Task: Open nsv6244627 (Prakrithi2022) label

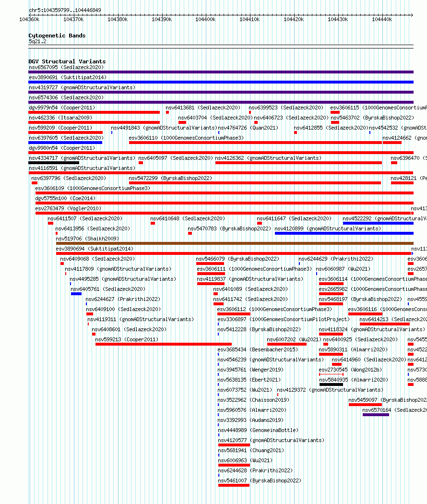Action: [x=123, y=299]
